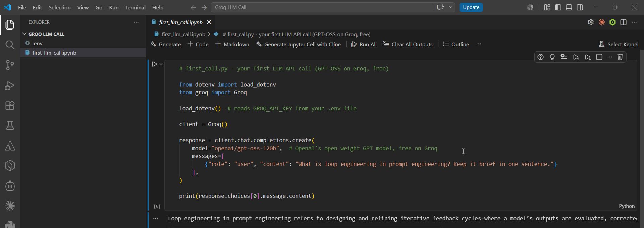
Task: Open the hexagonal-logo extension view in the activity bar
Action: click(10, 166)
